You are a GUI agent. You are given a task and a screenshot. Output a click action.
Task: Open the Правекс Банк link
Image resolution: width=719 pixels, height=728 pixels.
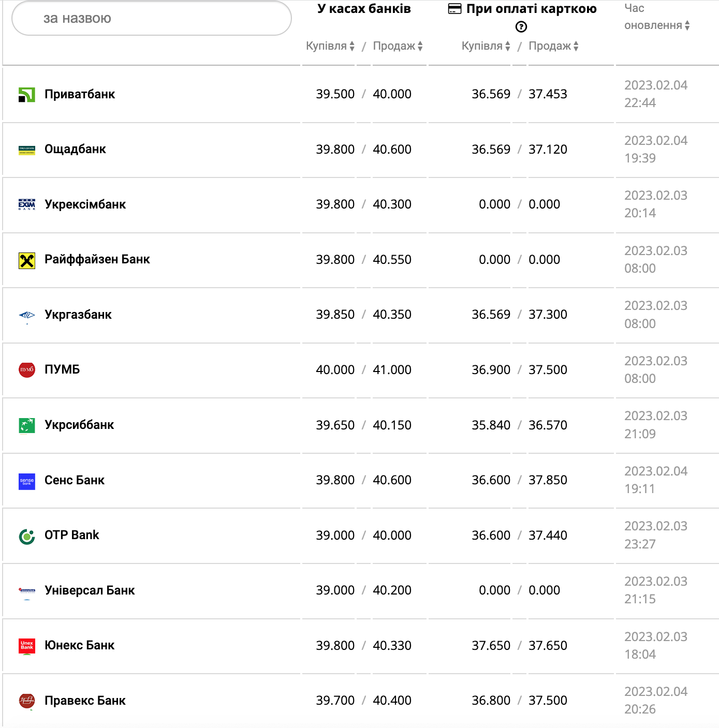coord(85,701)
